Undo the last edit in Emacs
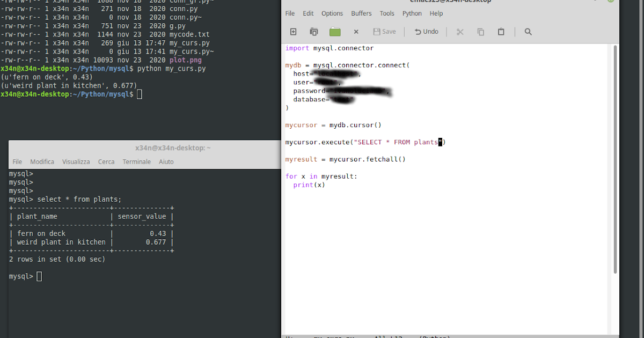Screen dimensions: 644x338 [426, 32]
